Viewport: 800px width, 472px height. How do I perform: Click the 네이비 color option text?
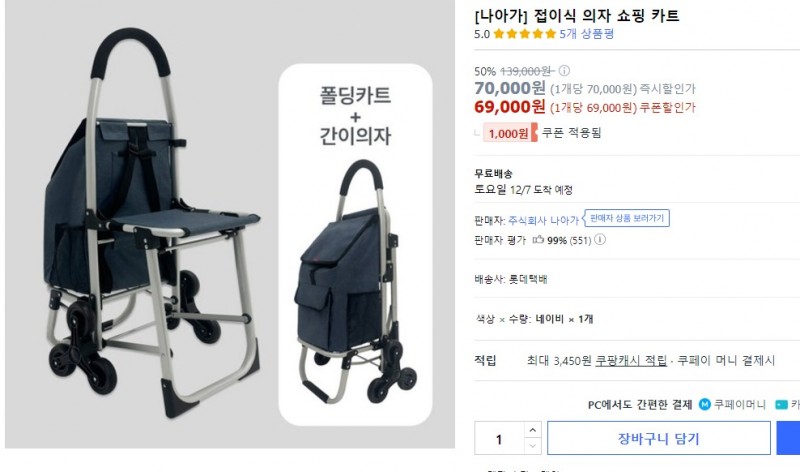point(549,319)
